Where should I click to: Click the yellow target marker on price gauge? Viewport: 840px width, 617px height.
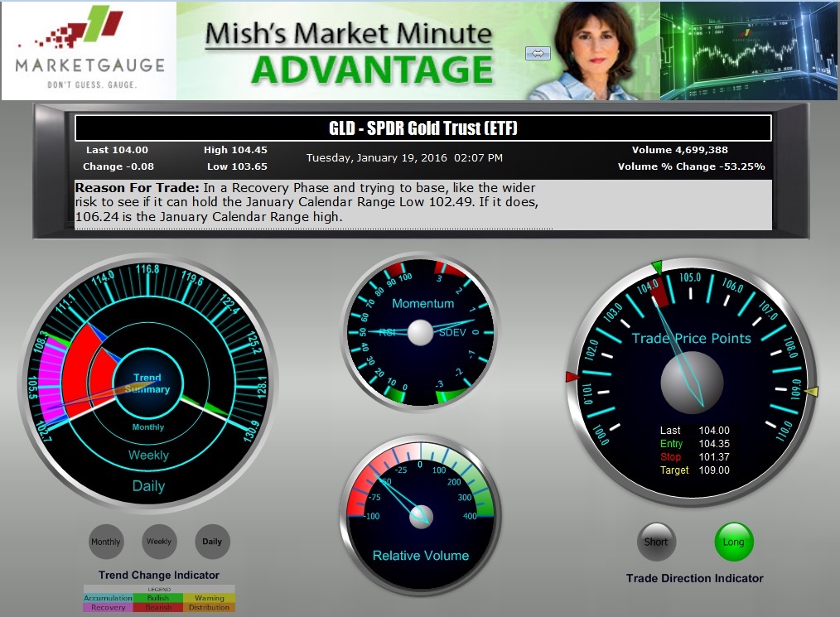[811, 392]
